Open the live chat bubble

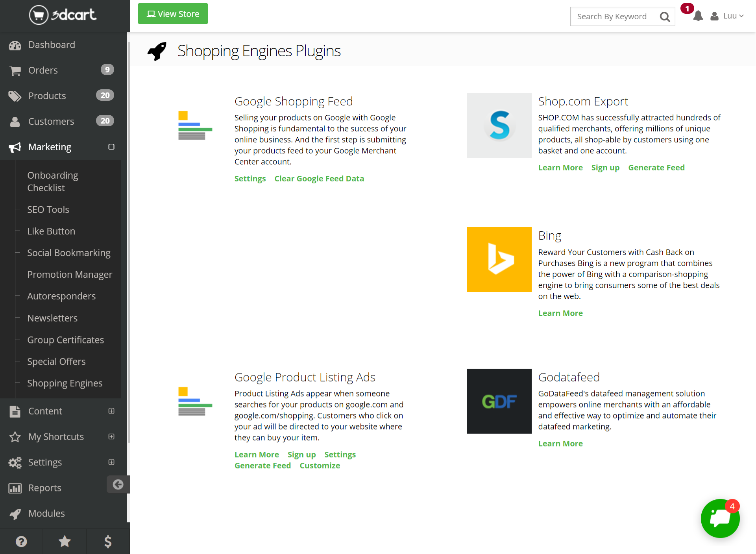coord(720,518)
